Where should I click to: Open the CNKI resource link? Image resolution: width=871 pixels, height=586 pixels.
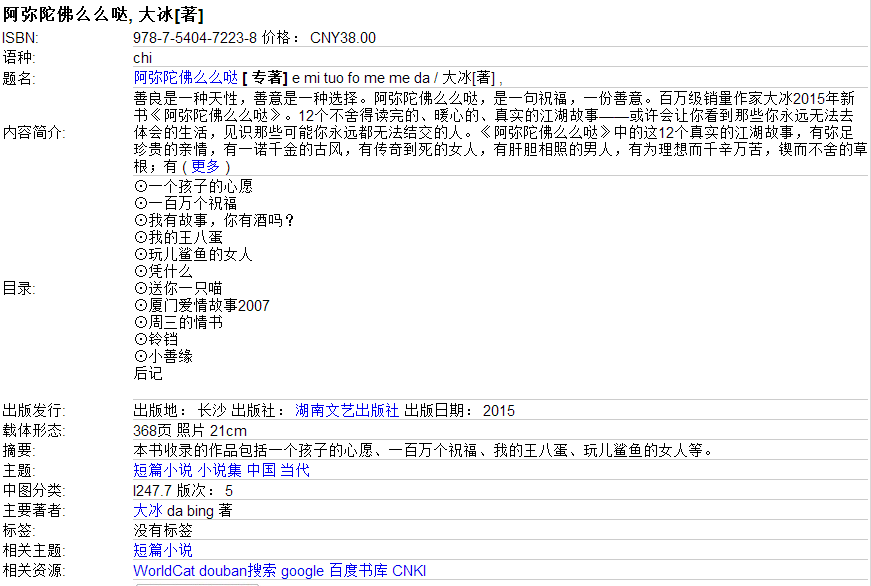409,570
